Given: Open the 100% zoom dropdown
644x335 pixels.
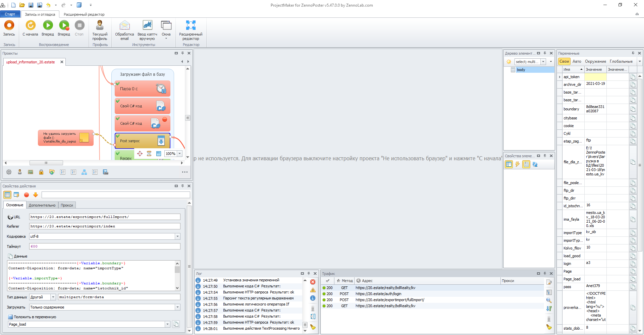Looking at the screenshot, I should [180, 154].
